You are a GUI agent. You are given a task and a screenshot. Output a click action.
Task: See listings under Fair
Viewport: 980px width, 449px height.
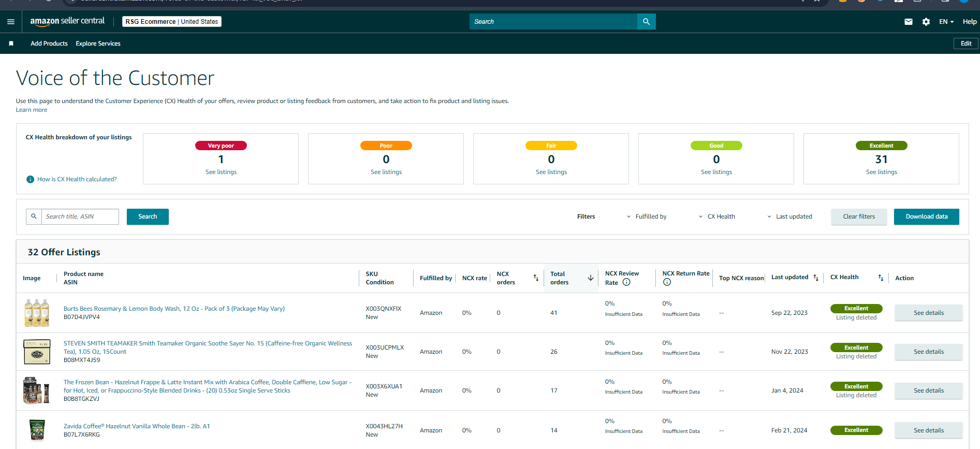click(x=551, y=172)
